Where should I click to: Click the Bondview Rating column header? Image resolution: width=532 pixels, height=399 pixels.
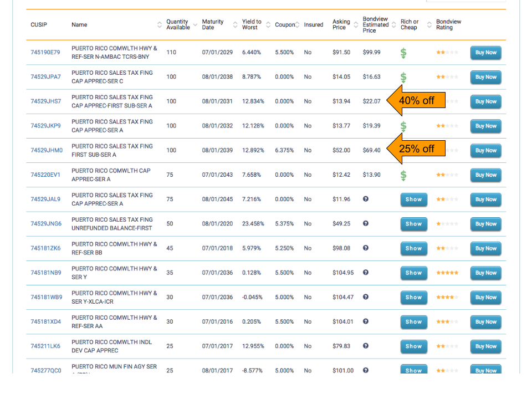click(448, 25)
